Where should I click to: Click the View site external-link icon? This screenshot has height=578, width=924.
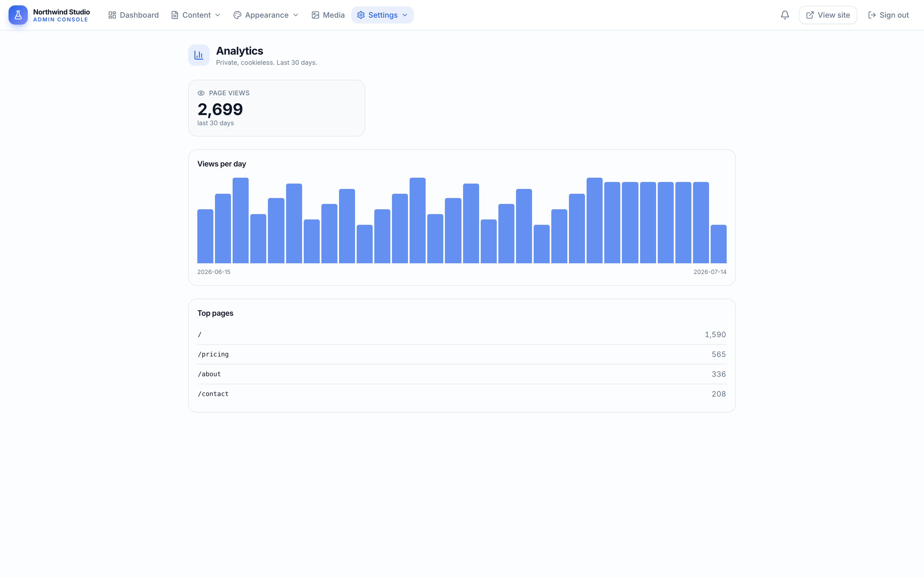coord(810,15)
